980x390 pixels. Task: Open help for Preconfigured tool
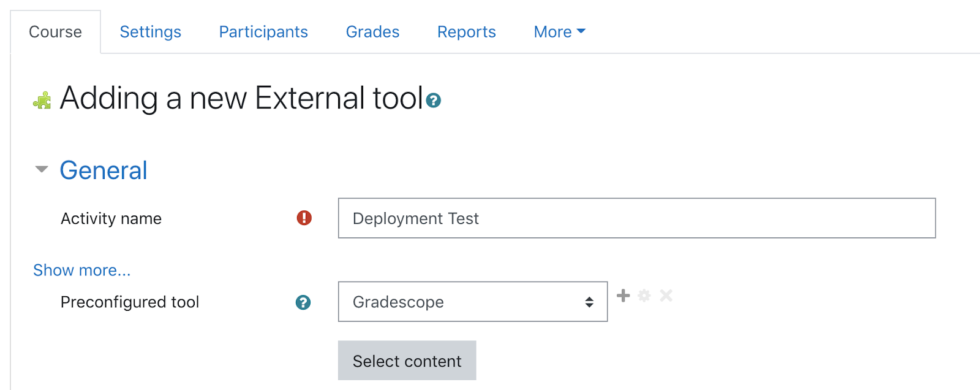[x=303, y=302]
